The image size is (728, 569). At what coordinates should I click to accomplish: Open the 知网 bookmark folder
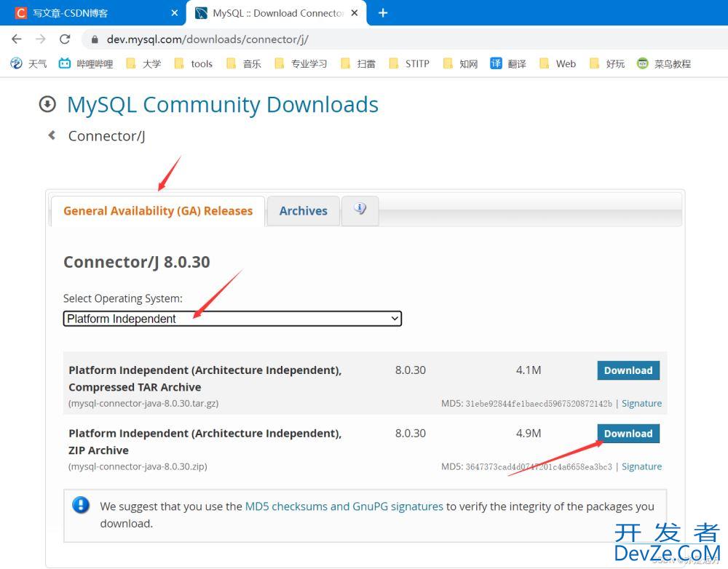pos(460,63)
